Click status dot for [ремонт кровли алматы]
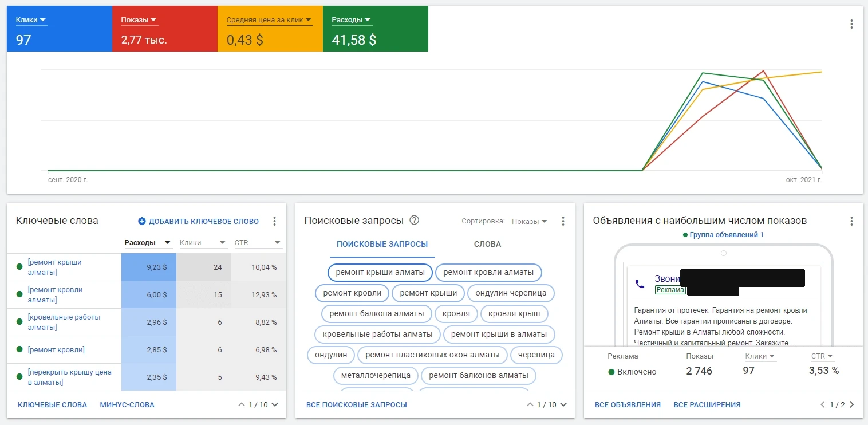This screenshot has width=868, height=425. [19, 294]
